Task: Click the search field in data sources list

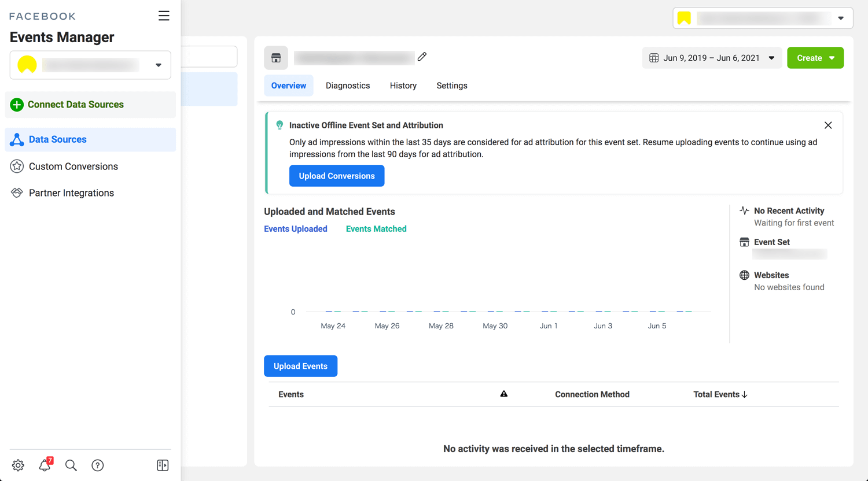Action: tap(209, 57)
